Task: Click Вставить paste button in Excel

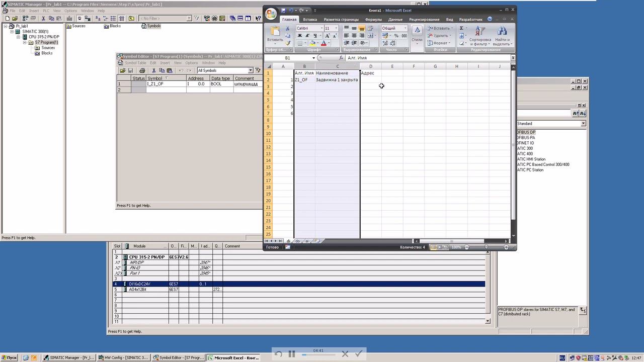Action: point(275,34)
